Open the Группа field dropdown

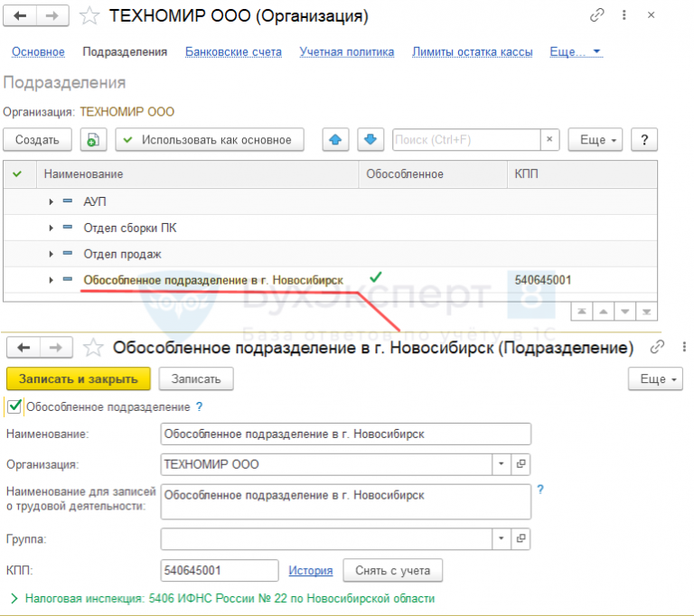pyautogui.click(x=502, y=538)
